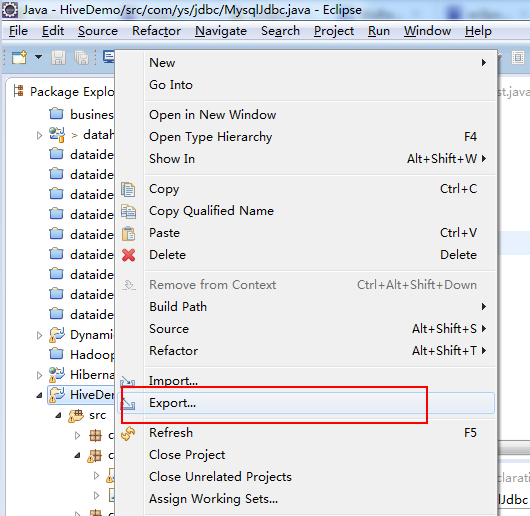This screenshot has width=530, height=516.
Task: Click the Import icon in context menu
Action: click(x=128, y=382)
